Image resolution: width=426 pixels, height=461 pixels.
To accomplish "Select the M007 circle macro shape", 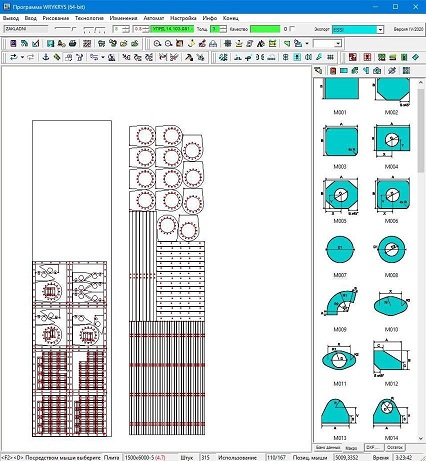I will click(340, 250).
